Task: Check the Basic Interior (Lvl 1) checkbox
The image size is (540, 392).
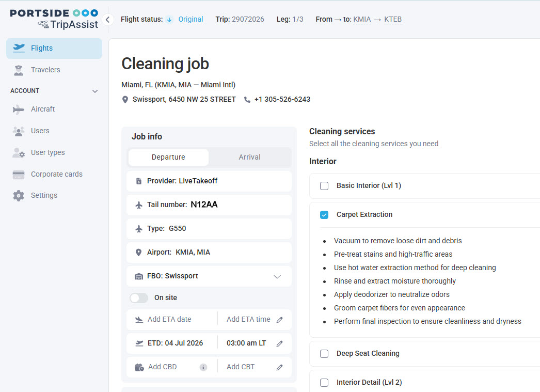Action: pyautogui.click(x=324, y=186)
